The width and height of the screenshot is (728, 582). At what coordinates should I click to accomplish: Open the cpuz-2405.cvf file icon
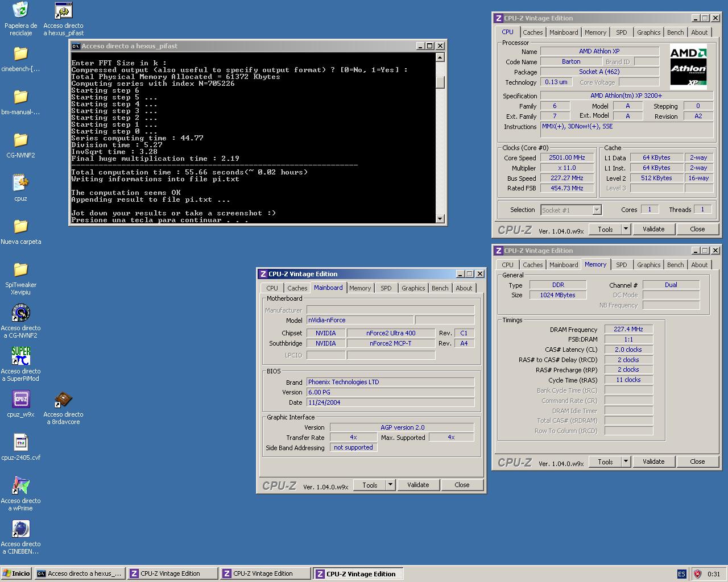tap(20, 442)
